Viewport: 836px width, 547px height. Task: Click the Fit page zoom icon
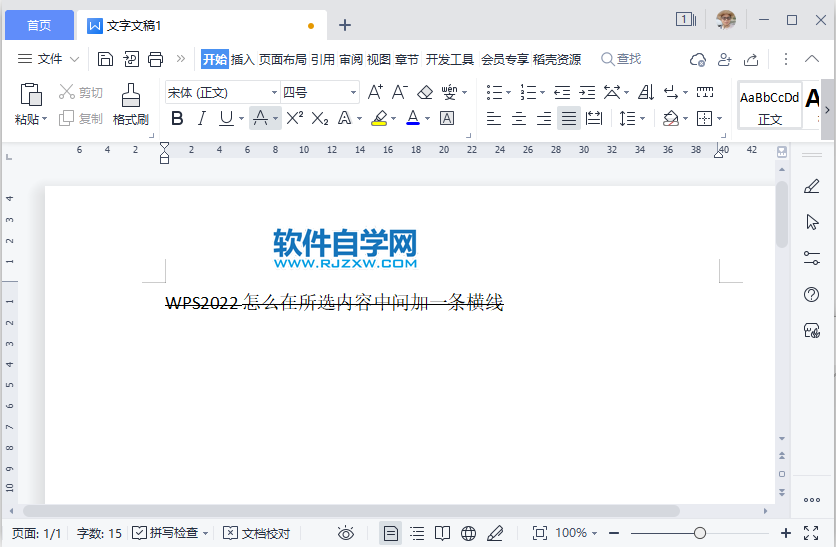(540, 533)
